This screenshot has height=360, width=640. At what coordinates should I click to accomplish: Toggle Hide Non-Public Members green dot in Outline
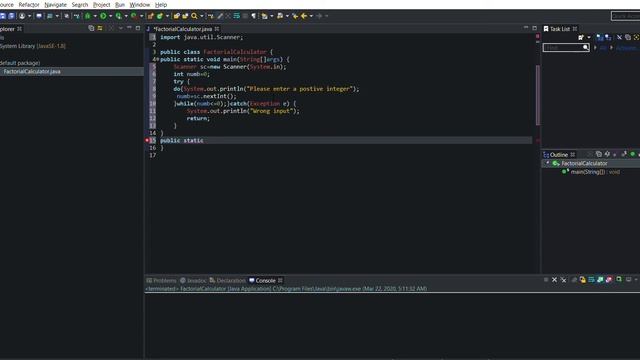tap(633, 154)
